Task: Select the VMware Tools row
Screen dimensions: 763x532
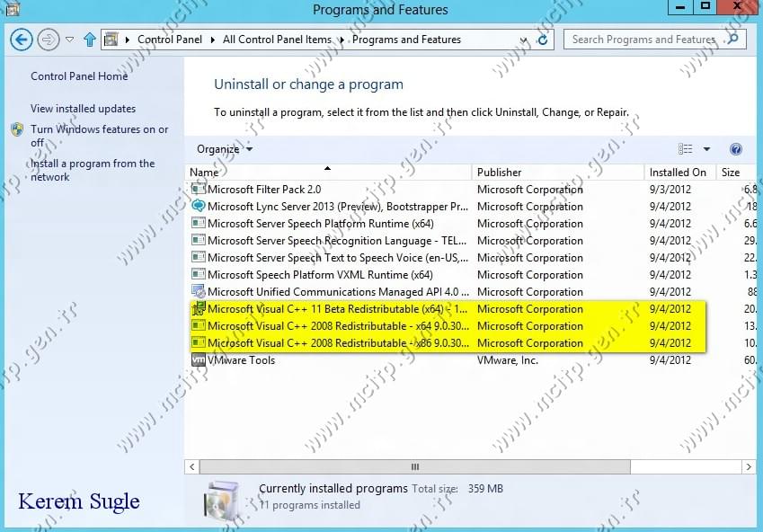Action: click(x=471, y=359)
